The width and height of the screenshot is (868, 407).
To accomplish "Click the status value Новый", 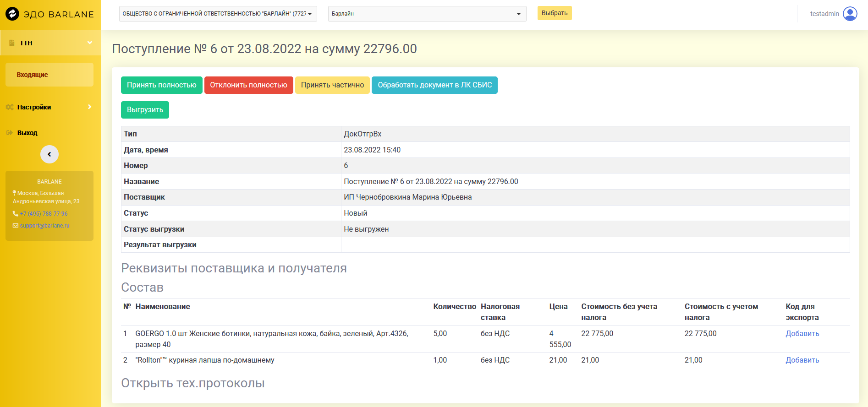I will pos(355,213).
